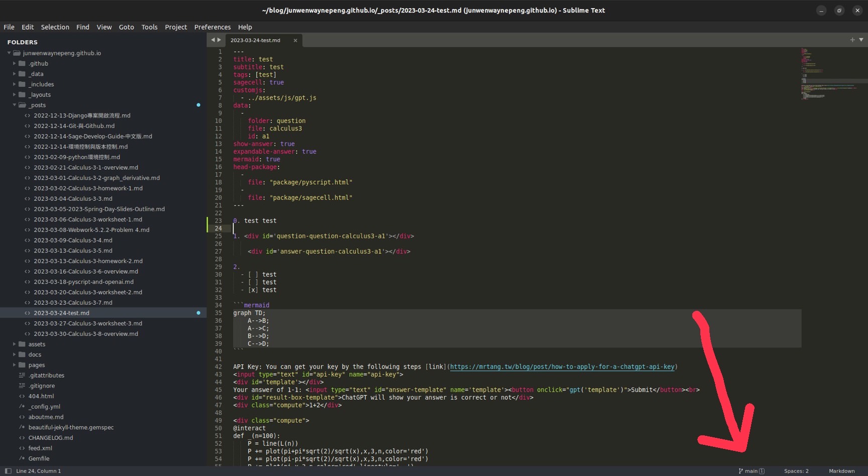Click the main git branch indicator

point(752,471)
